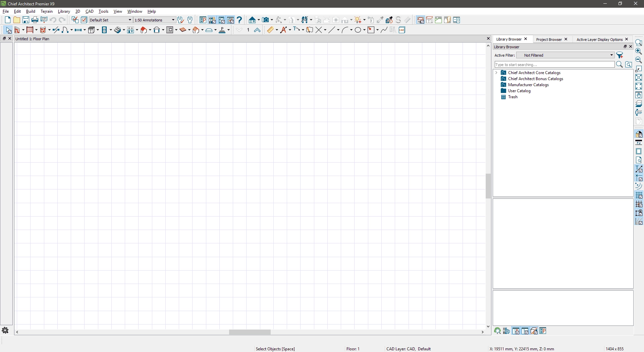
Task: Open the circle tools dropdown arrow
Action: click(x=364, y=30)
